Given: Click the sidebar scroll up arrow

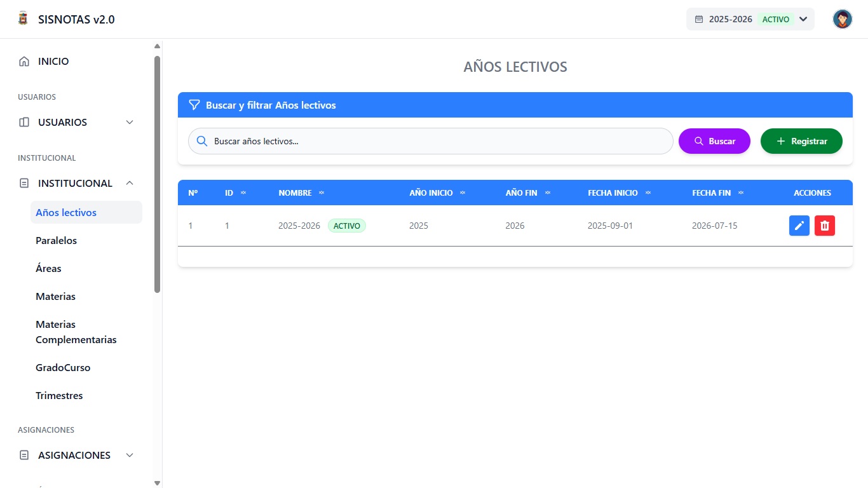Looking at the screenshot, I should [x=157, y=46].
